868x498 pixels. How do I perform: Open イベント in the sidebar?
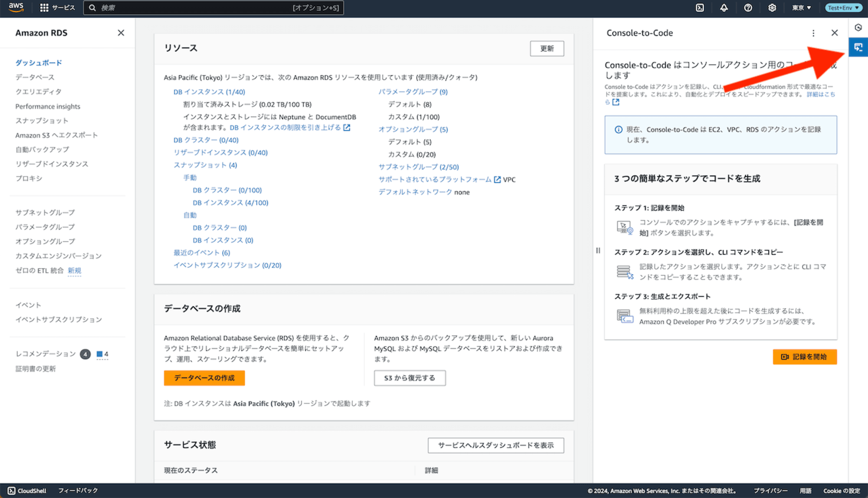click(28, 305)
